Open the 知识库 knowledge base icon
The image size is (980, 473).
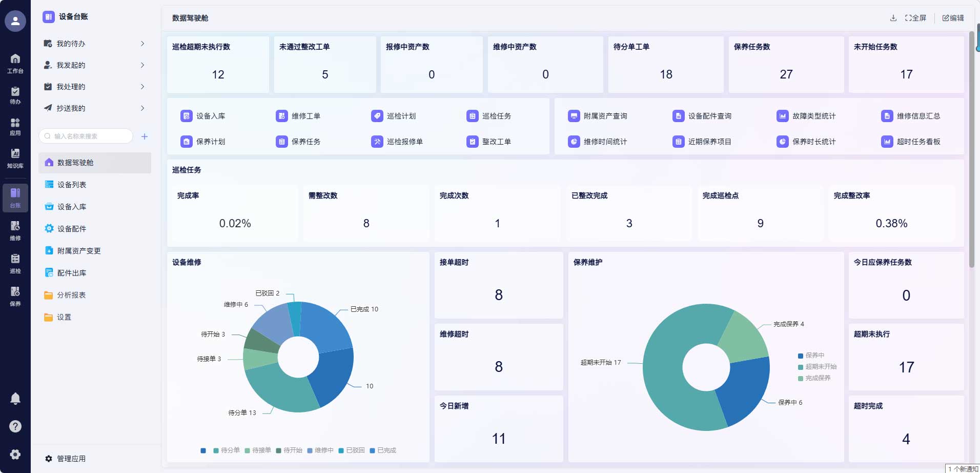[15, 158]
